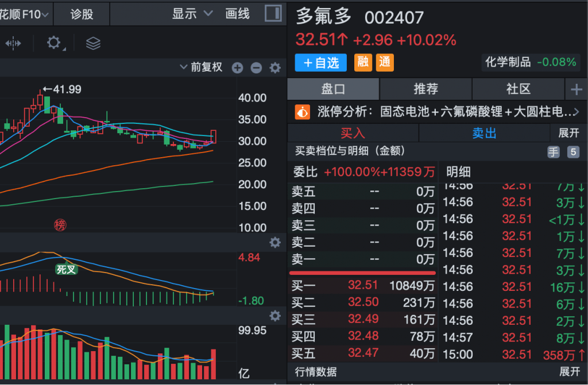Image resolution: width=588 pixels, height=385 pixels.
Task: Zoom in the chart with plus icon
Action: coord(238,68)
